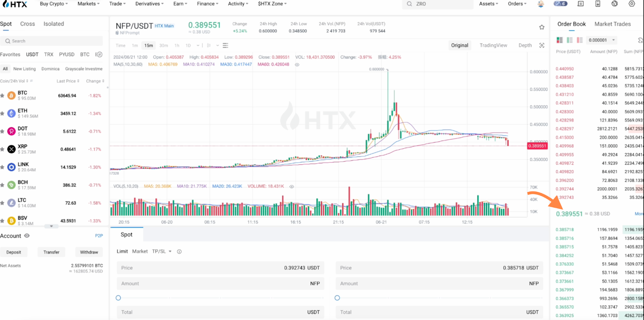Open the 0.000001 price precision dropdown

pos(601,40)
